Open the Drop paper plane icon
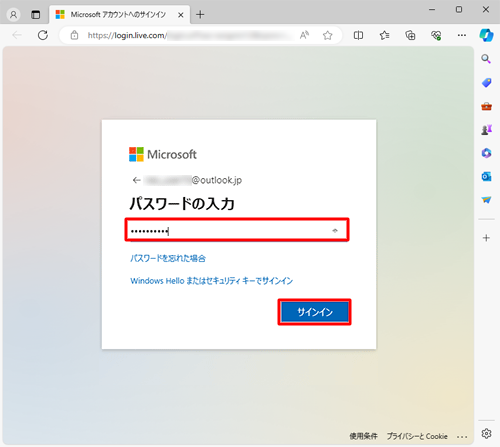Image resolution: width=500 pixels, height=447 pixels. 486,200
